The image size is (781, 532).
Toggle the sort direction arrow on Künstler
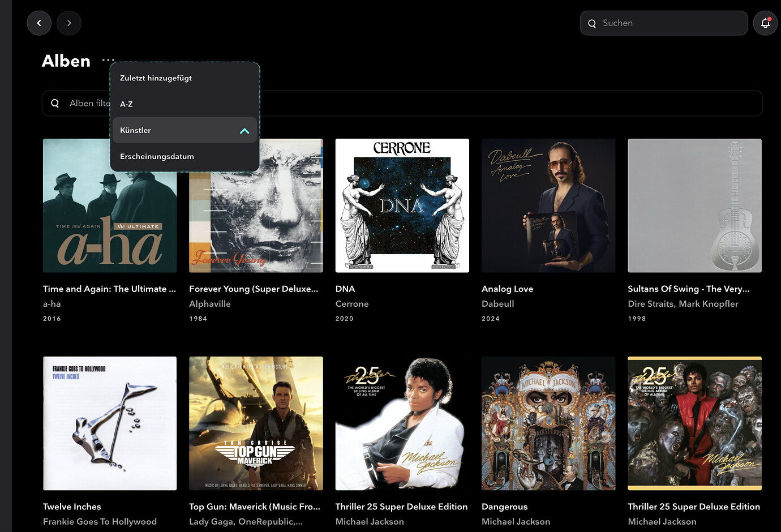(244, 131)
